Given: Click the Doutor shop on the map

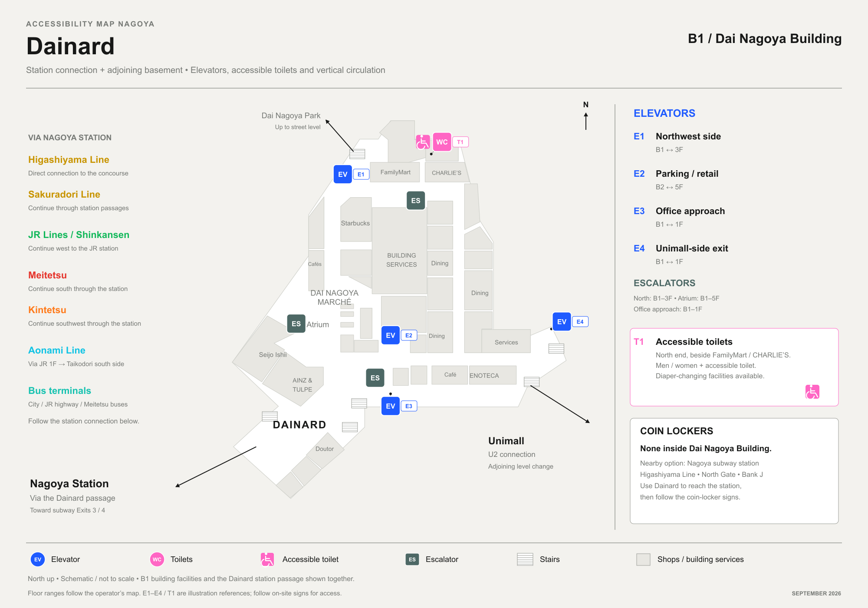Looking at the screenshot, I should coord(325,450).
